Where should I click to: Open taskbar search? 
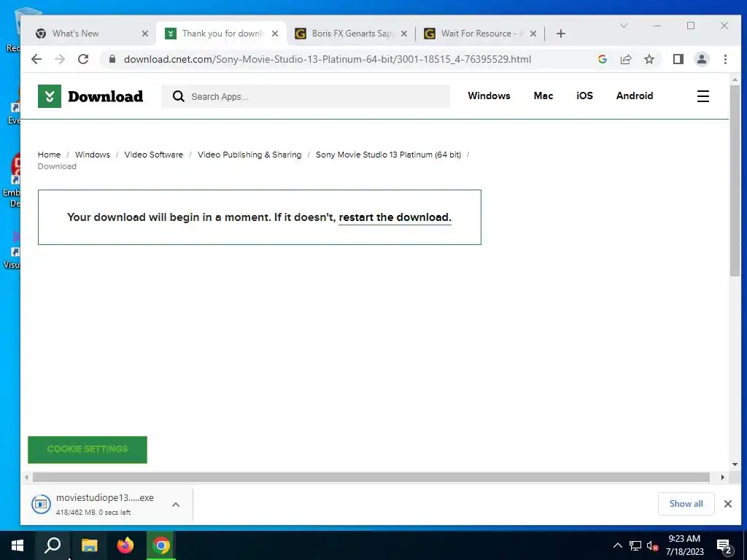(x=53, y=545)
